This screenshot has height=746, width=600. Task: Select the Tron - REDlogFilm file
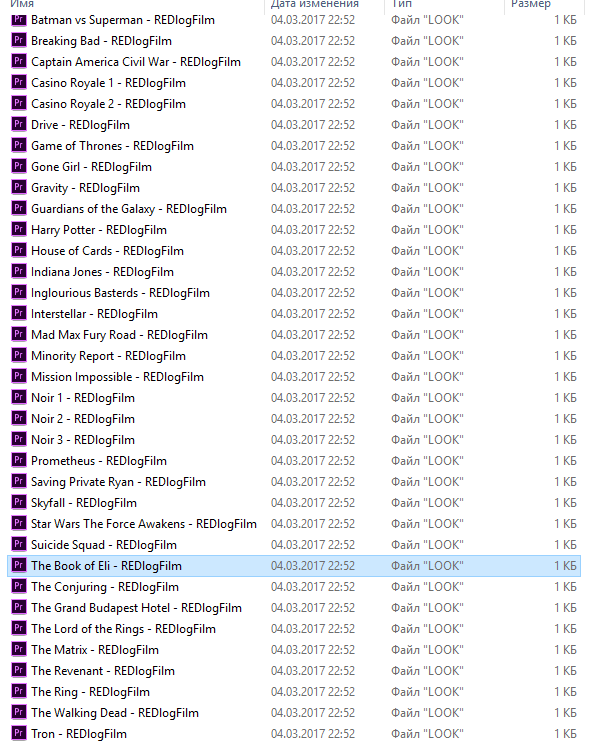[x=79, y=734]
